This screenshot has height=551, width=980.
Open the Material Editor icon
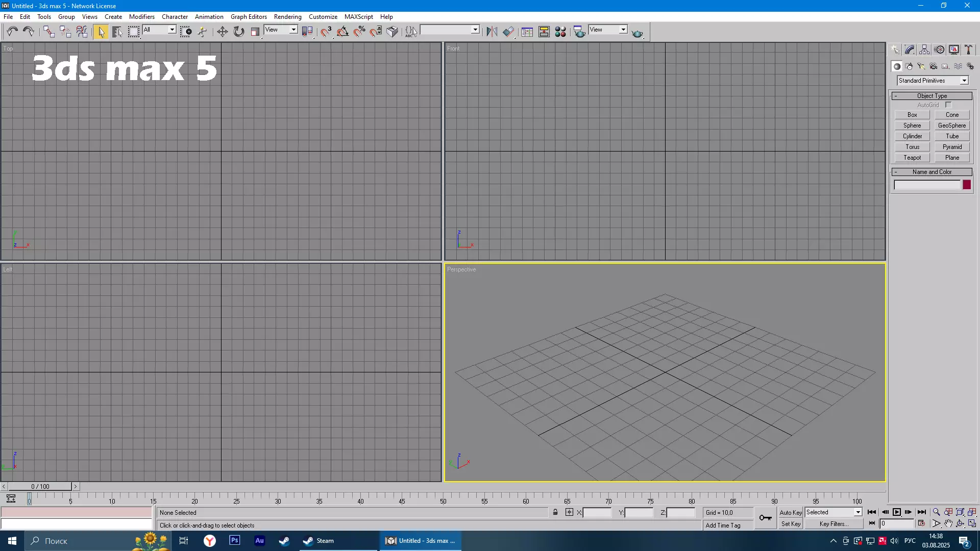(x=560, y=32)
